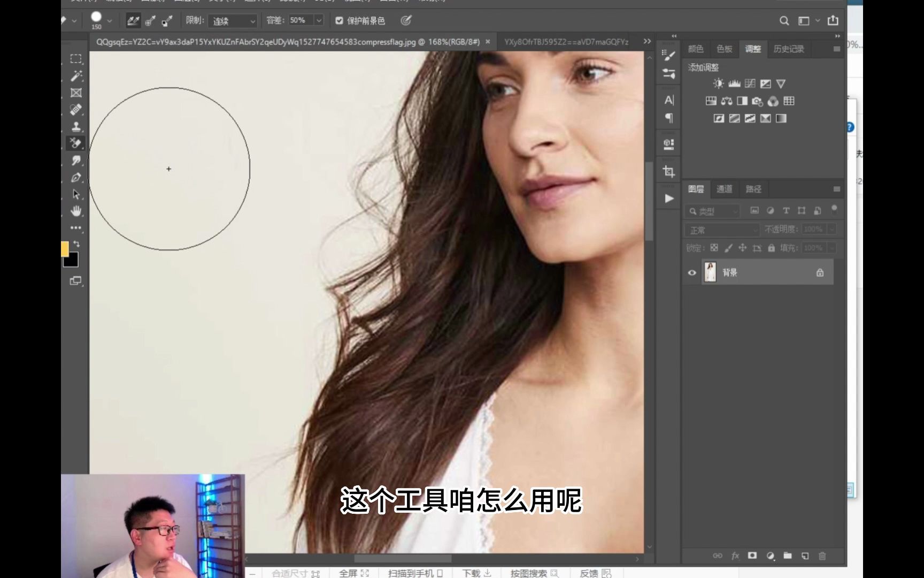The image size is (924, 578).
Task: Switch to the 通道 tab
Action: pos(724,189)
